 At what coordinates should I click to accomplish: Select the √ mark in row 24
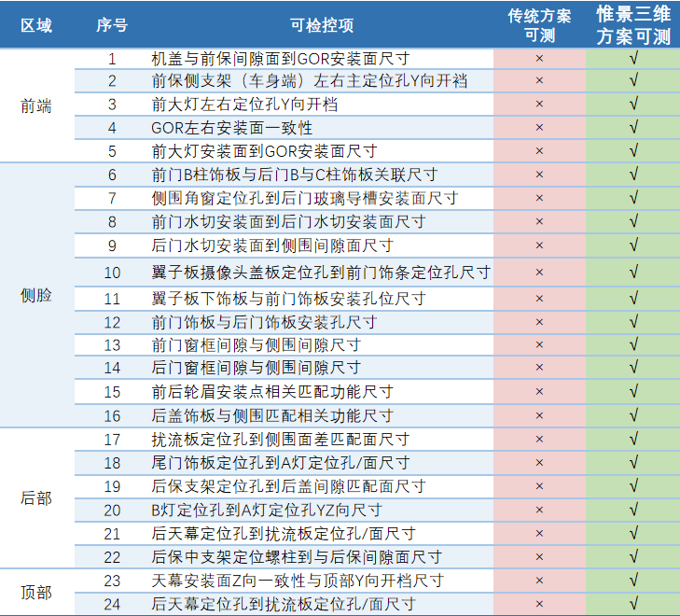click(633, 603)
